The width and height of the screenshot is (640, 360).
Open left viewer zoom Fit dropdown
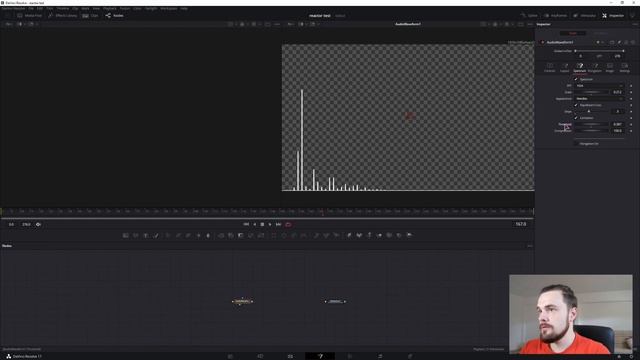tap(9, 24)
